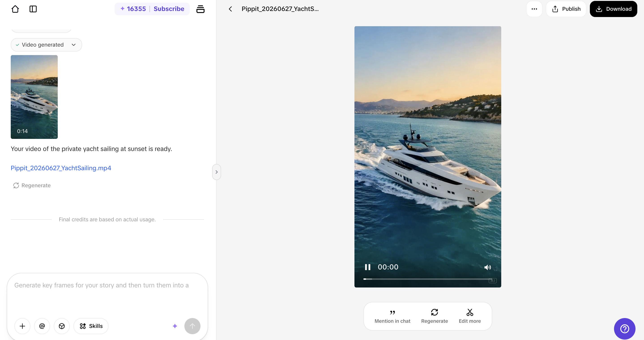Open the more options ellipsis menu
644x340 pixels.
point(534,9)
